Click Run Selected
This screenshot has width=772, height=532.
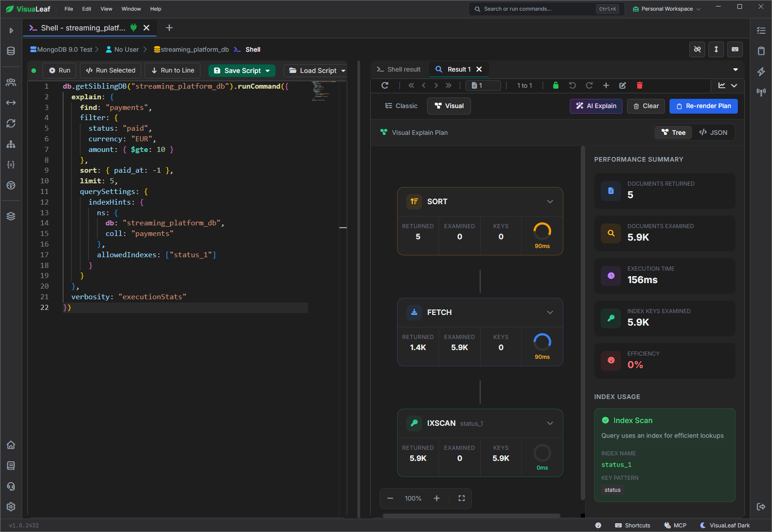pyautogui.click(x=111, y=70)
